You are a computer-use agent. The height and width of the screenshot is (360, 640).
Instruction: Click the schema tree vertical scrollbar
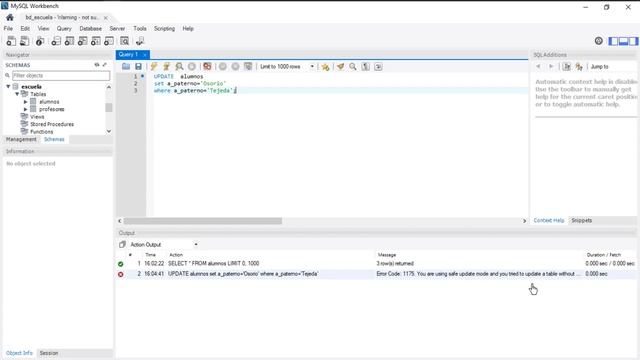click(x=109, y=108)
